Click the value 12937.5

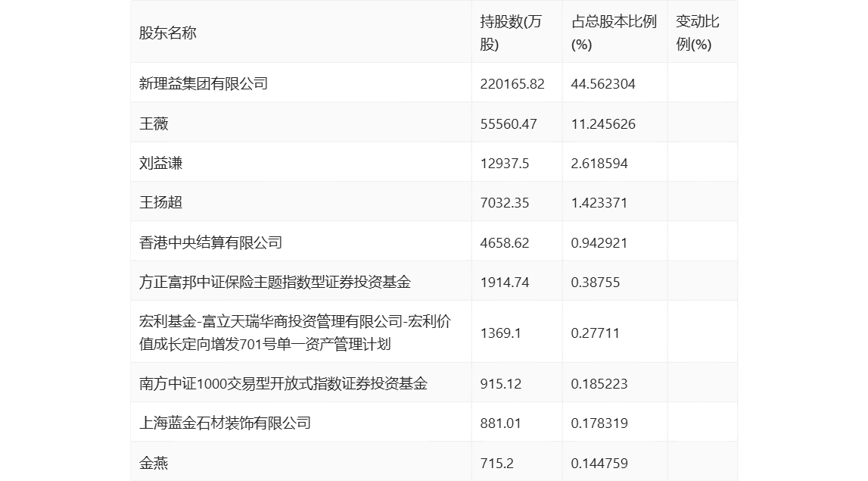pos(504,164)
